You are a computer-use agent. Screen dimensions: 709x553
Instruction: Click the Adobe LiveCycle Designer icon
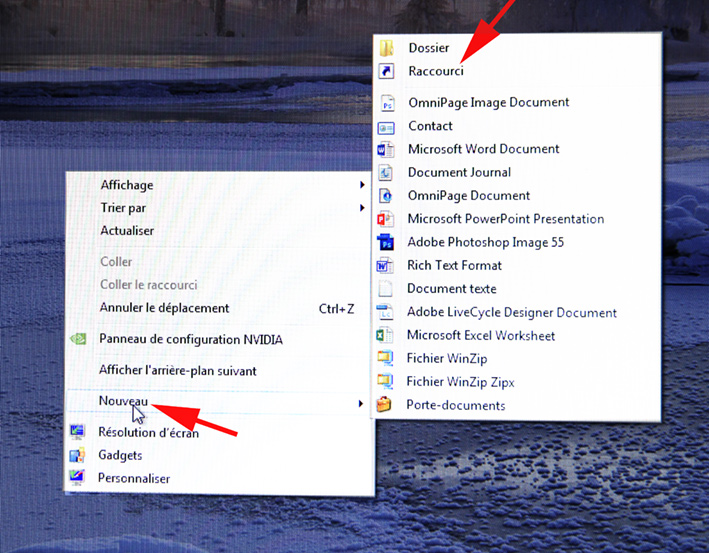tap(385, 312)
